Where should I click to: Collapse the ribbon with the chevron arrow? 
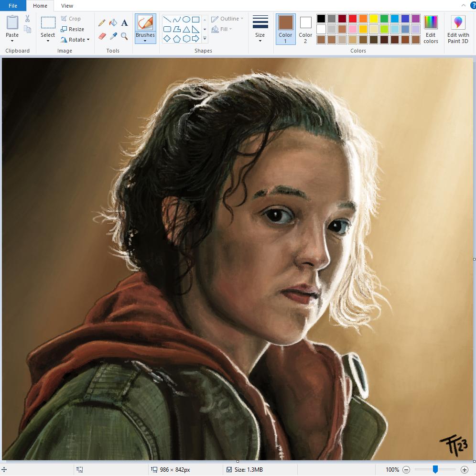(x=463, y=6)
